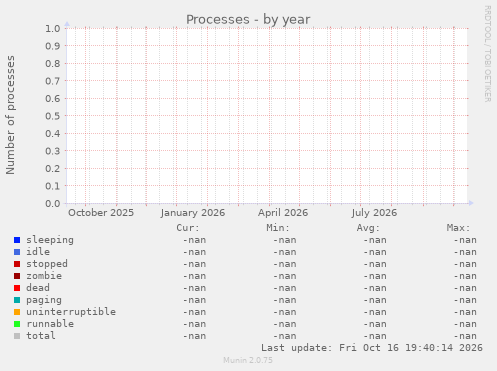The height and width of the screenshot is (371, 497).
Task: Click the 'October 2025' x-axis label
Action: click(101, 213)
